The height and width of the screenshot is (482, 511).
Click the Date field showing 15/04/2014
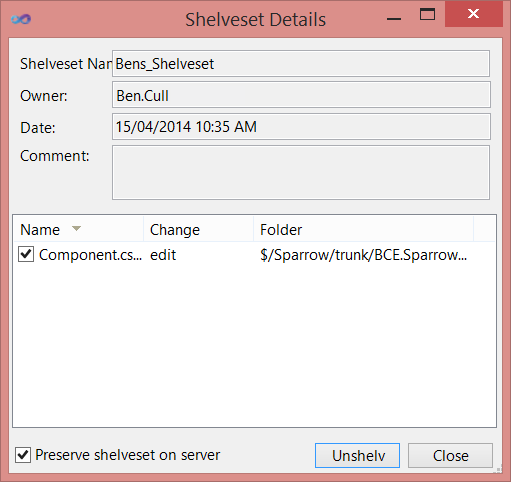click(x=301, y=127)
